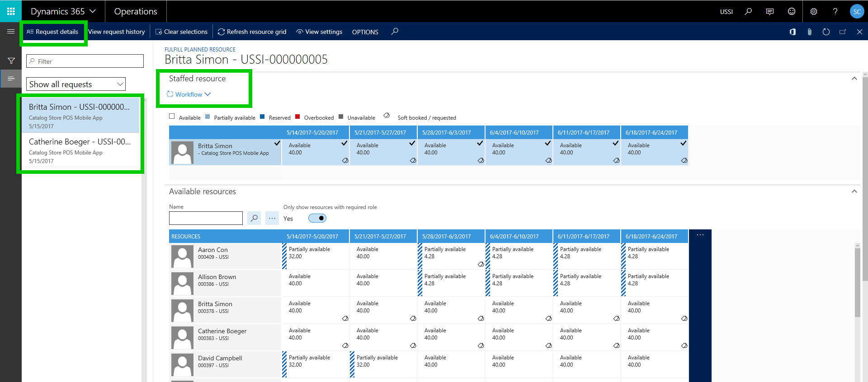Screen dimensions: 868x382
Task: Open the OPTIONS menu
Action: click(365, 32)
